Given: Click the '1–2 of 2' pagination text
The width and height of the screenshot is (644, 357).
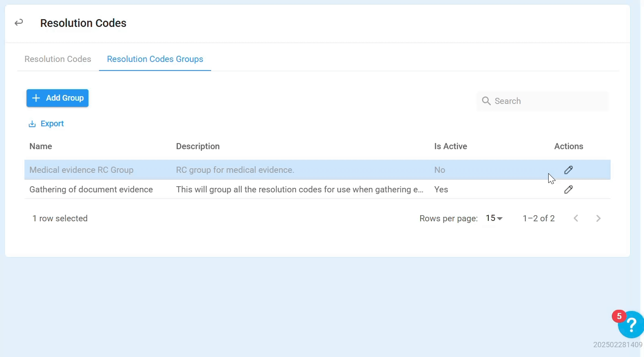Looking at the screenshot, I should click(x=538, y=218).
